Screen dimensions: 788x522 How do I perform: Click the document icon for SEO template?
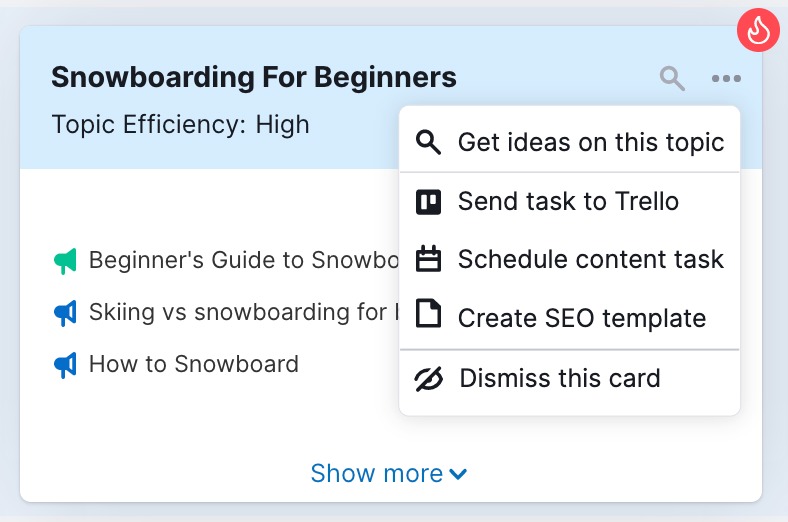coord(428,318)
